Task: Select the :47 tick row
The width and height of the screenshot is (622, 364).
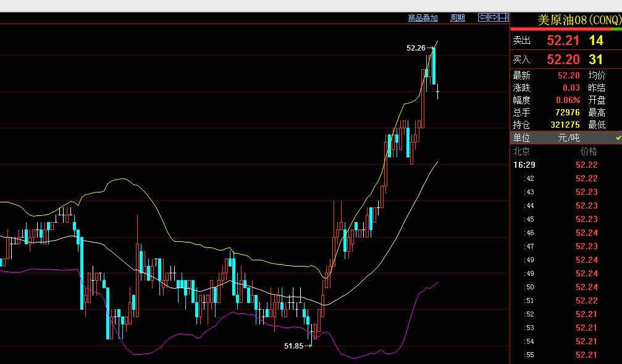Action: pyautogui.click(x=566, y=246)
